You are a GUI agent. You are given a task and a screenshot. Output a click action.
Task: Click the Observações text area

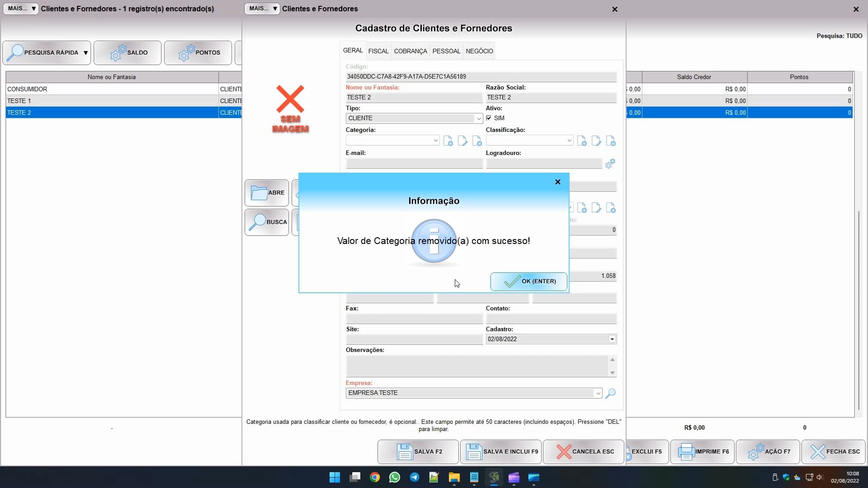pyautogui.click(x=477, y=366)
